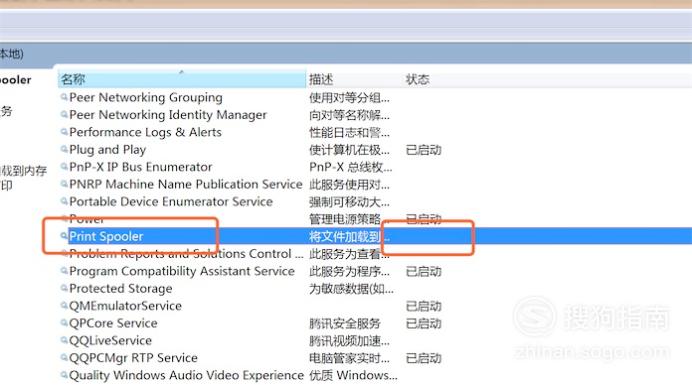The image size is (692, 385).
Task: Click the 已启动 status of Plug and Play
Action: pyautogui.click(x=423, y=150)
